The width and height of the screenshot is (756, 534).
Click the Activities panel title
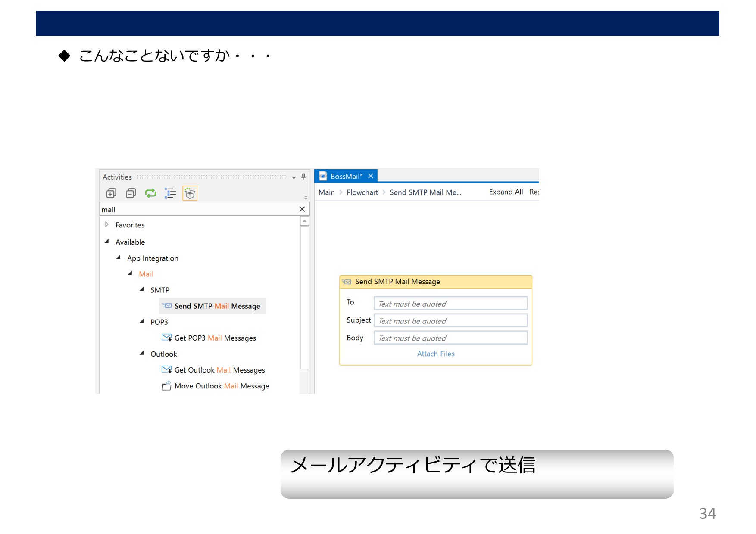[x=117, y=177]
